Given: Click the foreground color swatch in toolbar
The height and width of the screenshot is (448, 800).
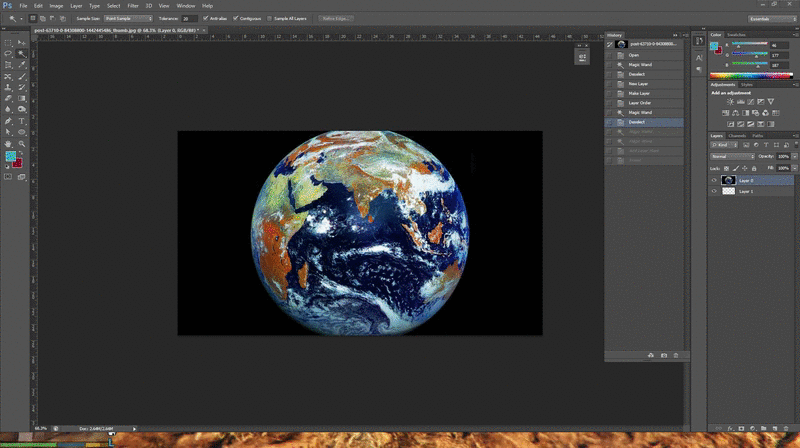Looking at the screenshot, I should point(10,156).
